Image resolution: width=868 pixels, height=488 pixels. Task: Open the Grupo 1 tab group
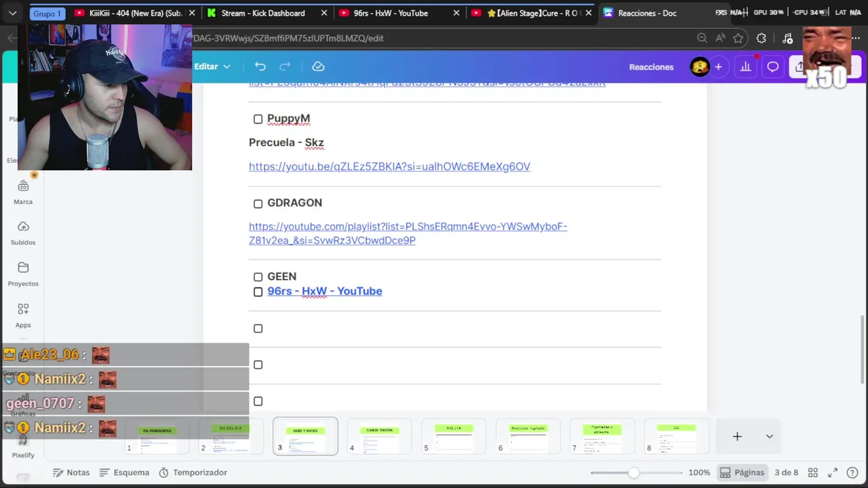(x=47, y=14)
